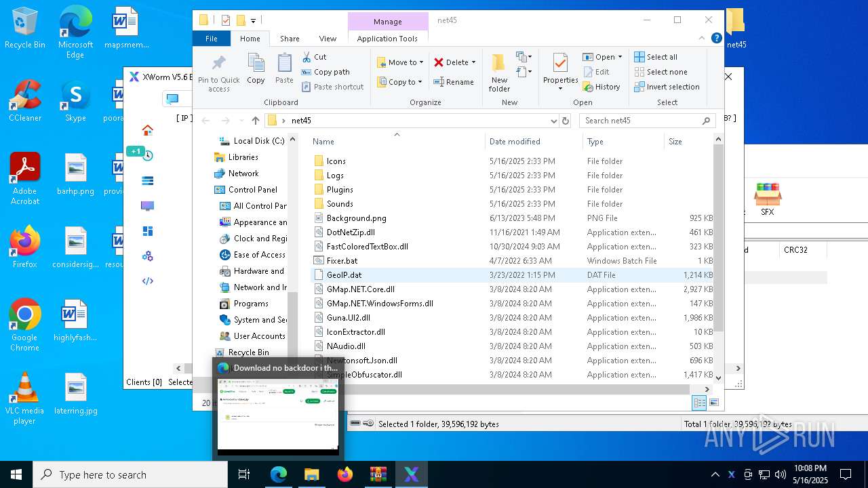868x488 pixels.
Task: Click the Quick Access Toolbar dropdown arrow
Action: tap(253, 21)
